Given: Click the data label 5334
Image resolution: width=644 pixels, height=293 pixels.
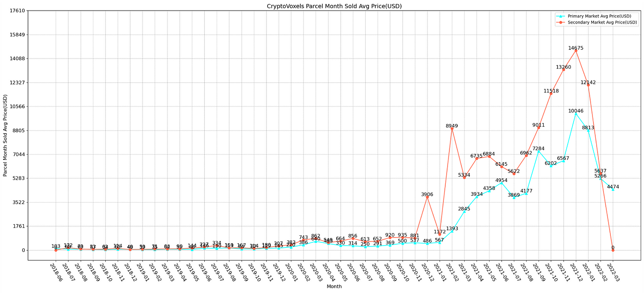Looking at the screenshot, I should click(x=464, y=175).
